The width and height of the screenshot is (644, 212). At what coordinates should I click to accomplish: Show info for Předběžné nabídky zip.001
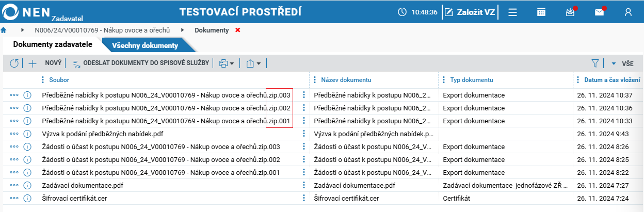[27, 121]
